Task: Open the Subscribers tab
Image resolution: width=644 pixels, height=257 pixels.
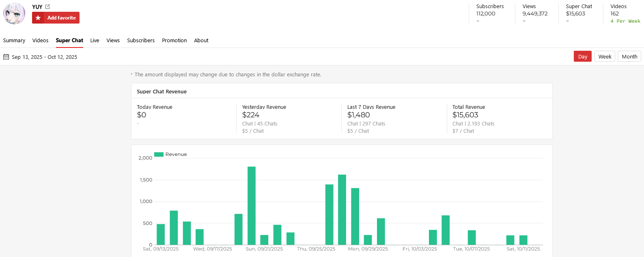Action: click(x=140, y=41)
